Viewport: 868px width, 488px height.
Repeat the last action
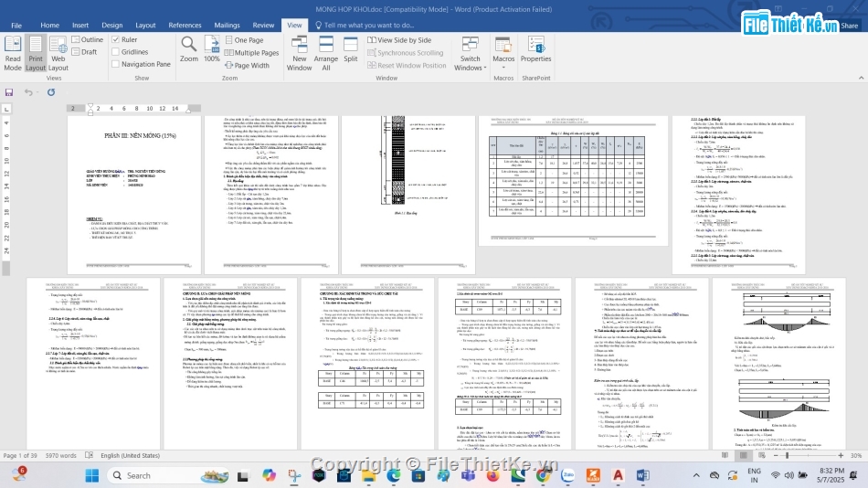(x=51, y=92)
